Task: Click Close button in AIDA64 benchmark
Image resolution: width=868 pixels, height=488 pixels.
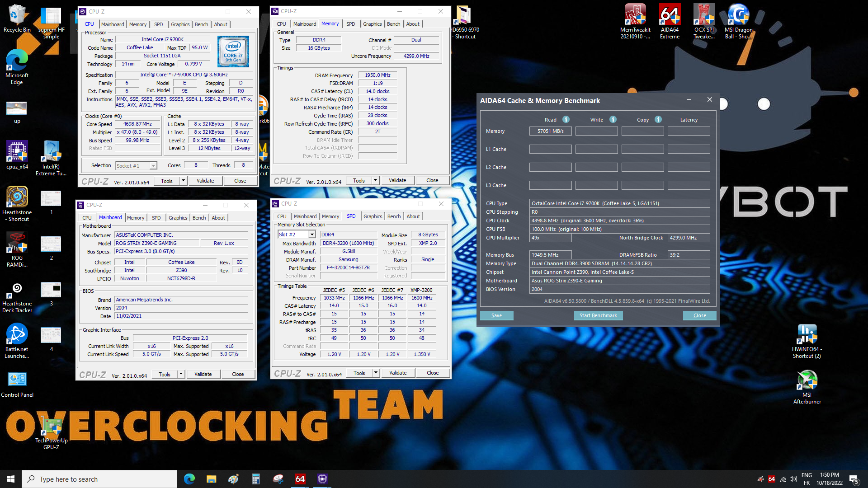Action: click(x=699, y=315)
